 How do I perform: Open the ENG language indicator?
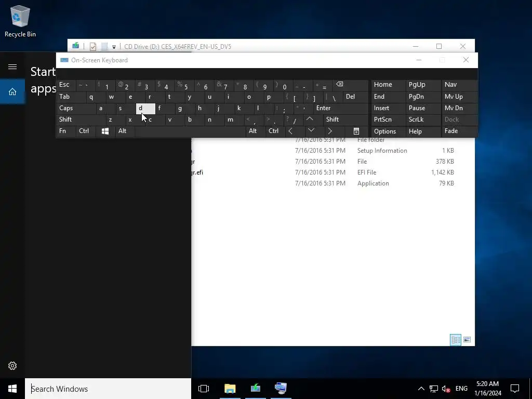461,389
